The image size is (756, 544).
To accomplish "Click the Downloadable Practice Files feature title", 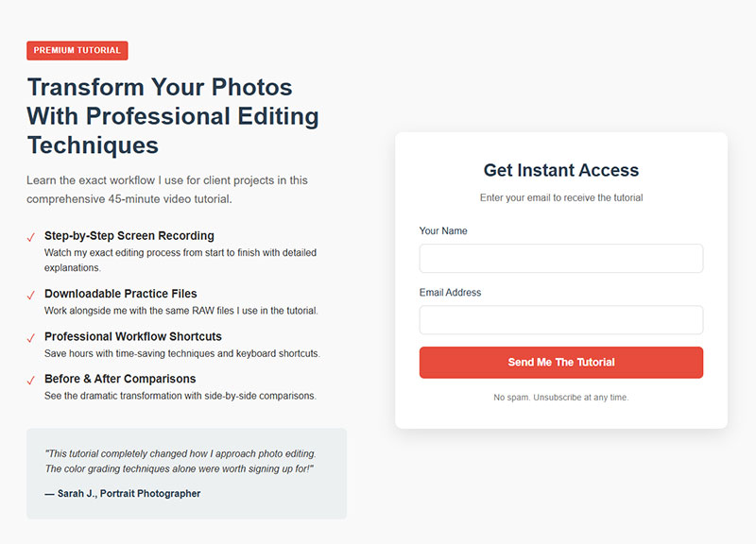I will pyautogui.click(x=120, y=294).
